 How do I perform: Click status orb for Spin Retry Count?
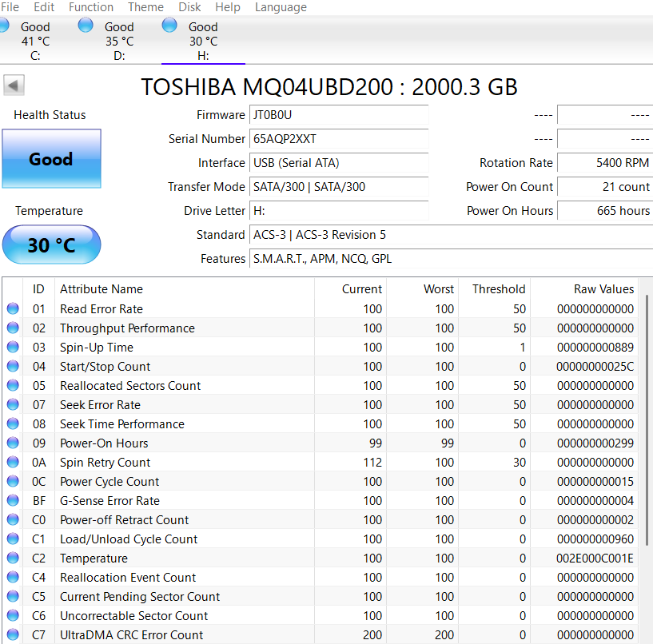coord(13,462)
